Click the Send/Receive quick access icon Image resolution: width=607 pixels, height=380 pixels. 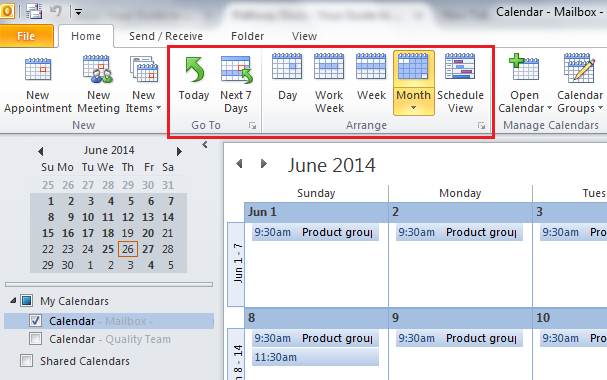34,11
